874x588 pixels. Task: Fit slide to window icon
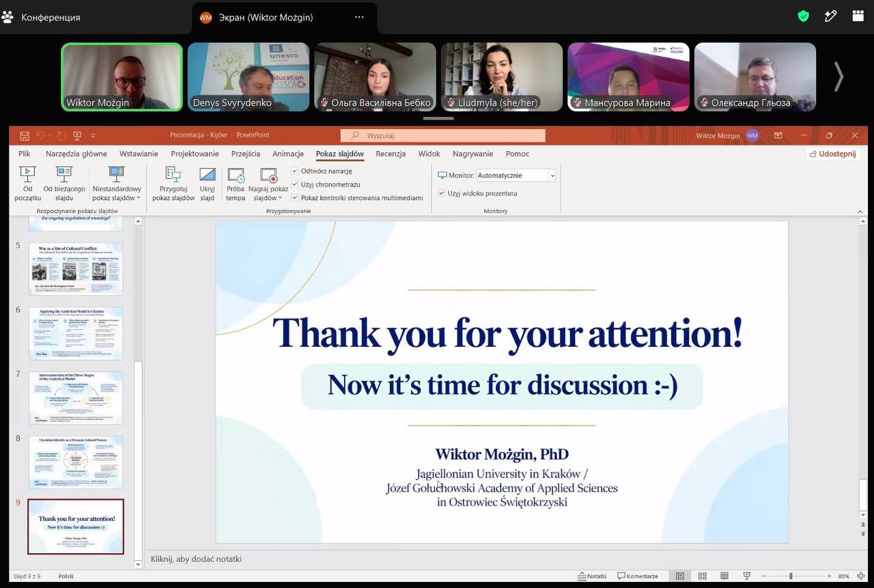tap(860, 576)
